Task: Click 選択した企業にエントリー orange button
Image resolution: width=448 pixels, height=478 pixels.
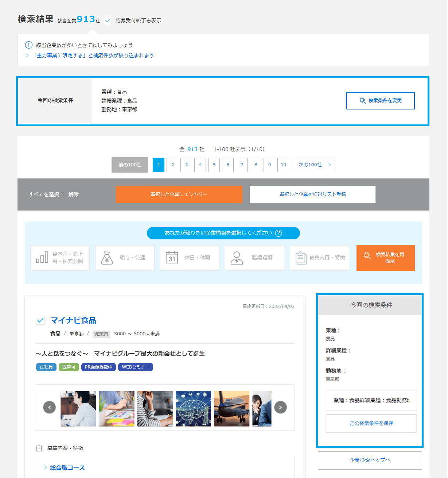Action: pos(179,194)
